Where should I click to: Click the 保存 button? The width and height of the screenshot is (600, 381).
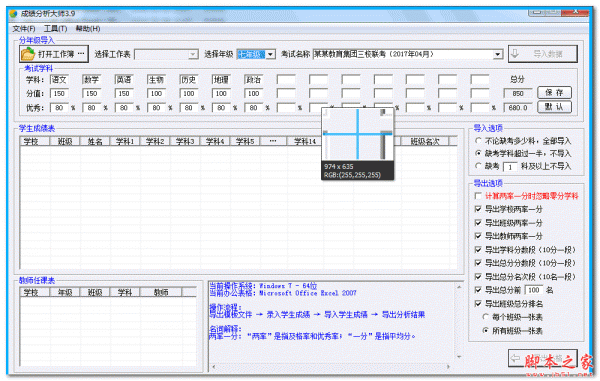pyautogui.click(x=554, y=93)
